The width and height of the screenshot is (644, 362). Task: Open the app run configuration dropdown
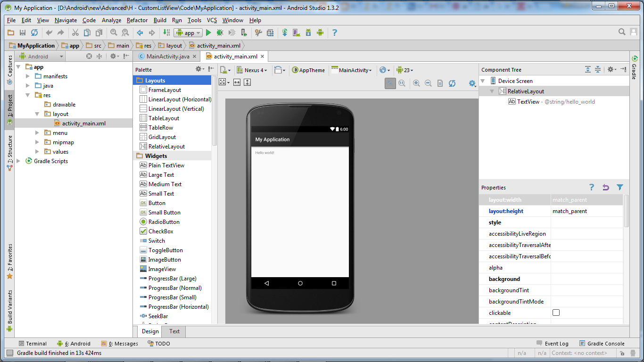(188, 33)
